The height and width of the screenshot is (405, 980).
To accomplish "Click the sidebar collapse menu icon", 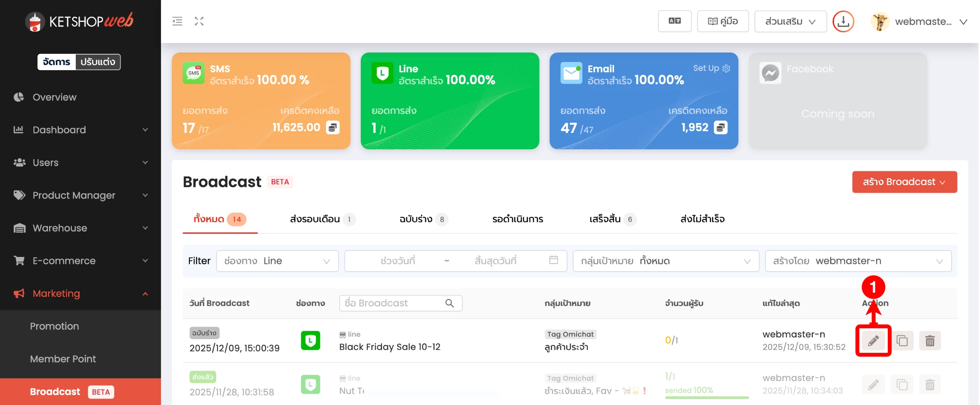I will 177,21.
